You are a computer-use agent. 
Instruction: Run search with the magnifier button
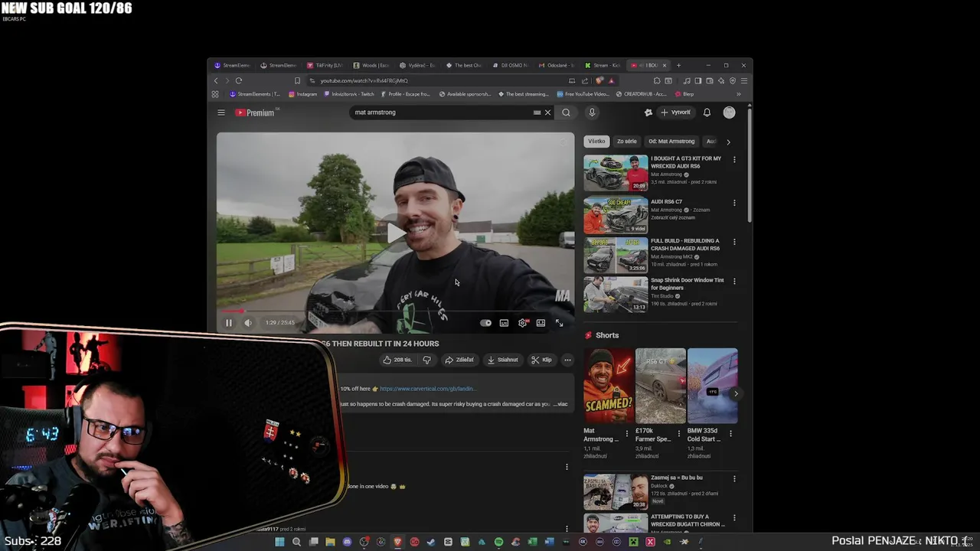566,112
